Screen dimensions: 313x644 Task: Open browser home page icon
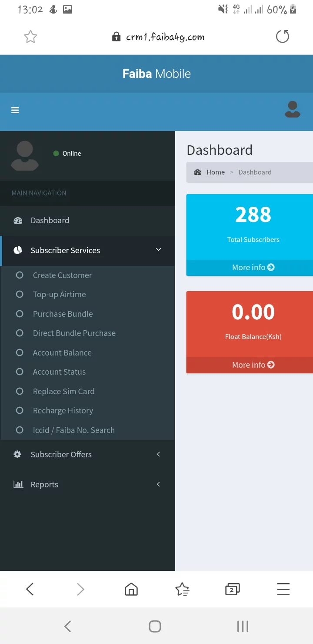point(131,589)
